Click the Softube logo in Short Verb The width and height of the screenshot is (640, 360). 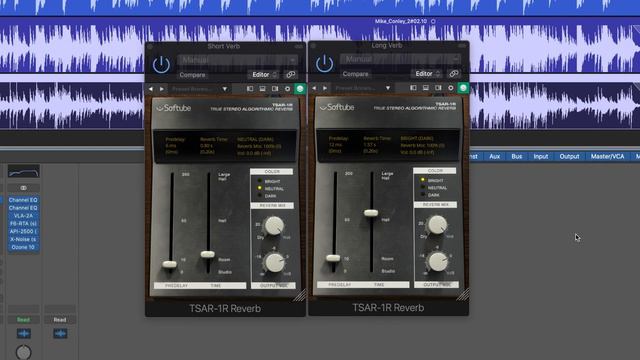174,108
